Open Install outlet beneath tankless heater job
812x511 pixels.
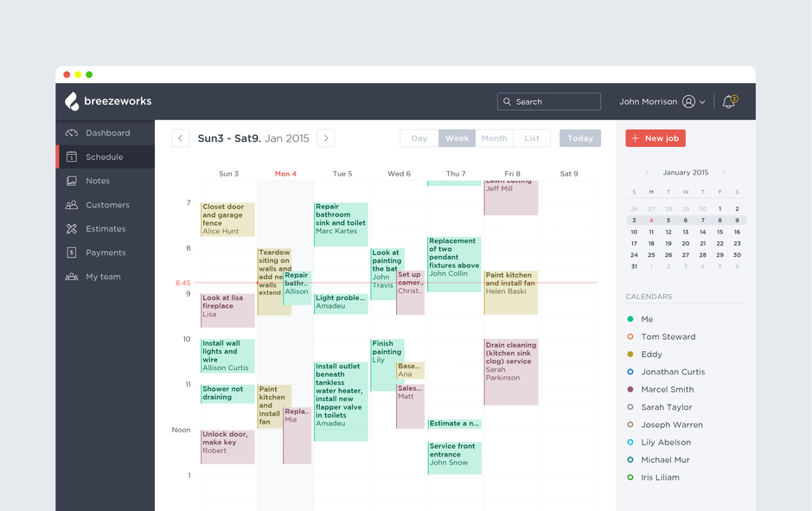tap(341, 401)
